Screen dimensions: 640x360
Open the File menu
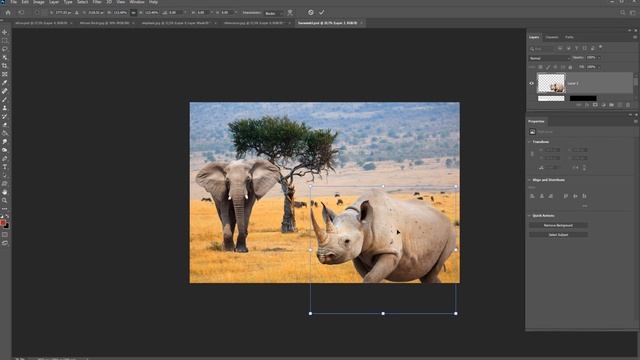14,2
